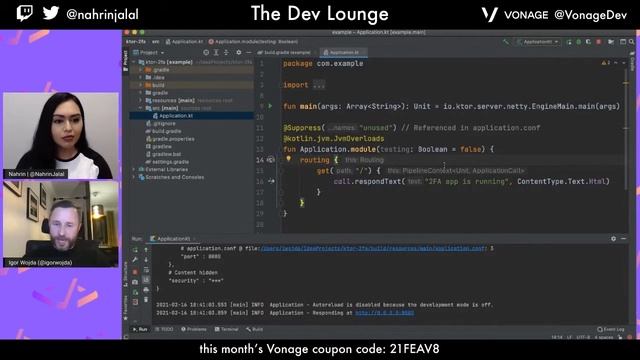Screen dimensions: 640x360
Task: Click the green debug bug icon
Action: (578, 42)
